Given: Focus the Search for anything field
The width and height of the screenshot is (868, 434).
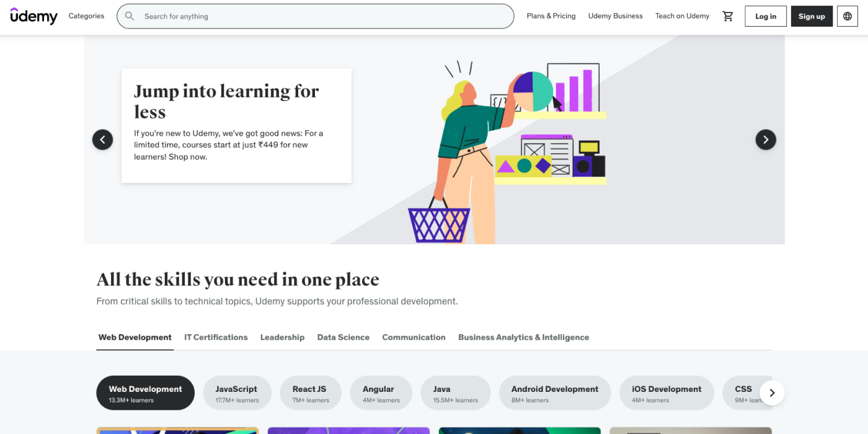Looking at the screenshot, I should click(x=316, y=16).
